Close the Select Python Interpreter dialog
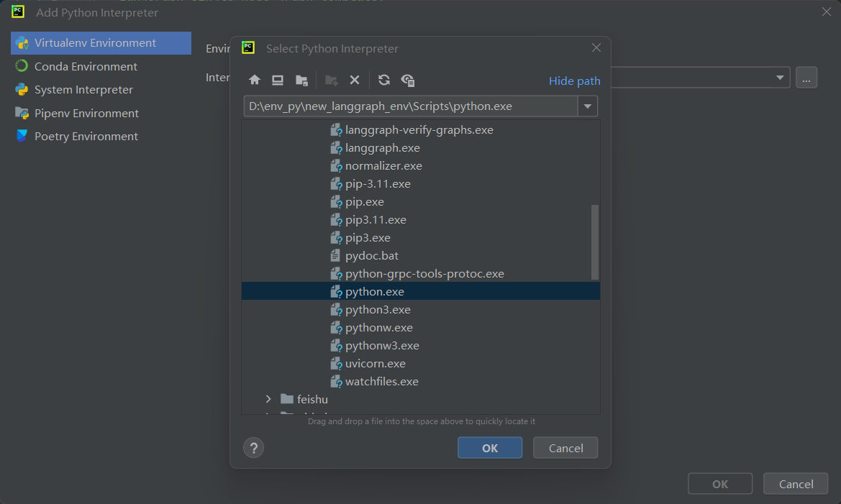This screenshot has height=504, width=841. pyautogui.click(x=596, y=47)
